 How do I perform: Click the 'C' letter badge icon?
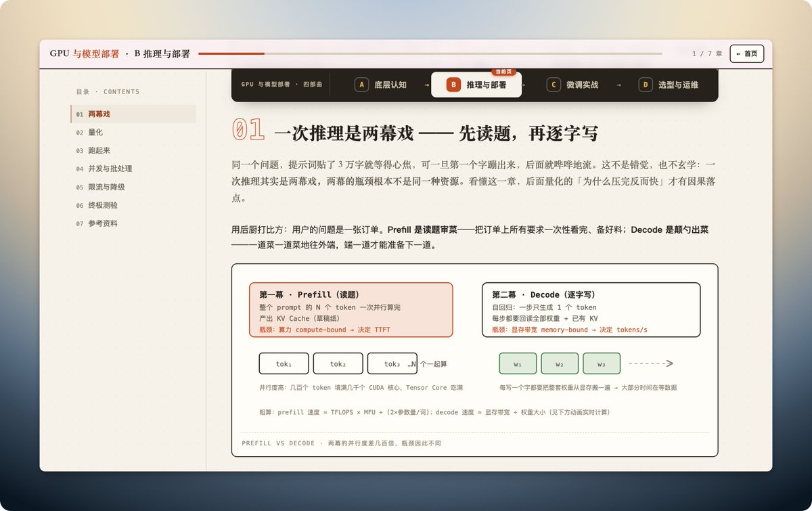point(554,85)
